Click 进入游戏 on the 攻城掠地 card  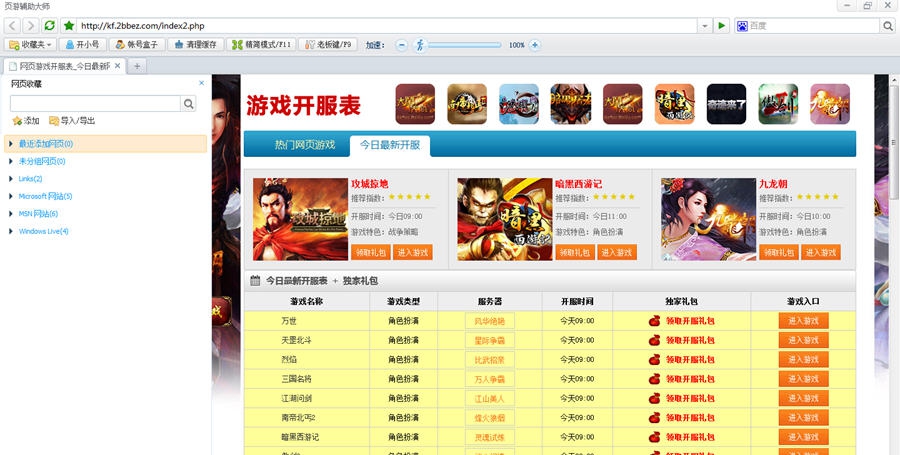click(x=413, y=252)
